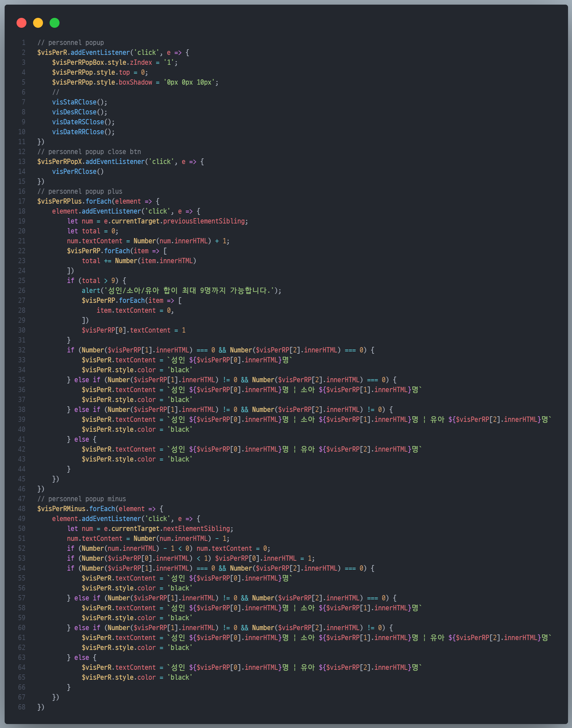Click the 'total += Number(item.innerHTML)' line
572x728 pixels.
(139, 261)
